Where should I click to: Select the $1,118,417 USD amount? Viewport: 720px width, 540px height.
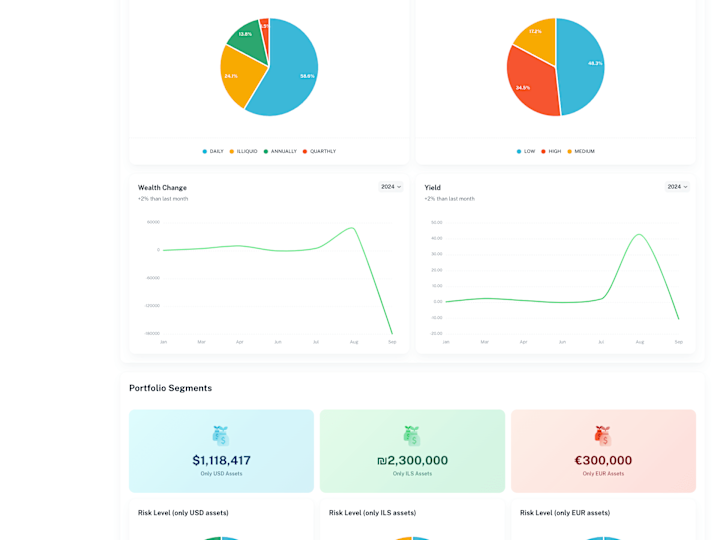tap(221, 460)
